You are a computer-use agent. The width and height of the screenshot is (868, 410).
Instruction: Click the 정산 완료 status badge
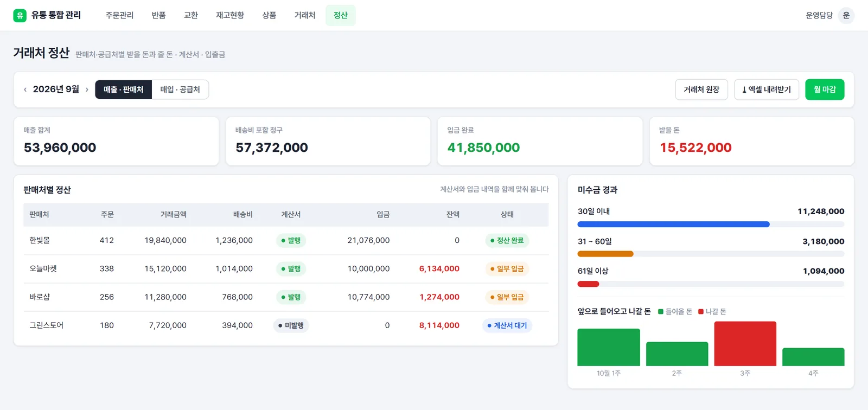507,240
